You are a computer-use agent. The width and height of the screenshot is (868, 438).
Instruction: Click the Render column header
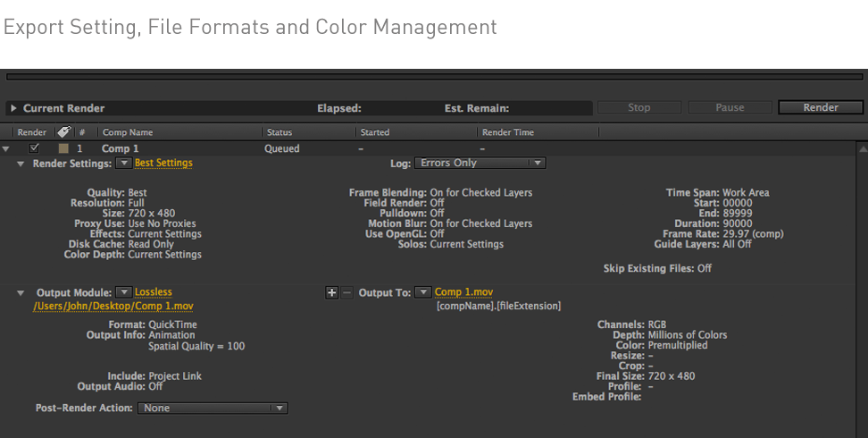coord(31,132)
